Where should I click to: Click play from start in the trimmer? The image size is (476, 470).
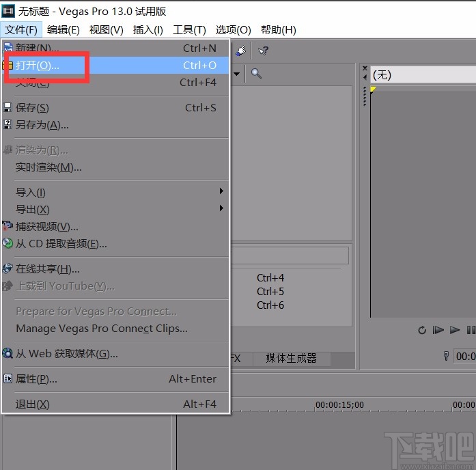click(438, 330)
